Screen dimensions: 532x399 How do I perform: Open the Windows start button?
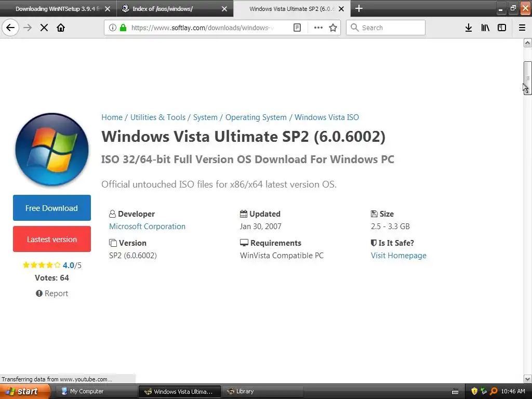(25, 392)
